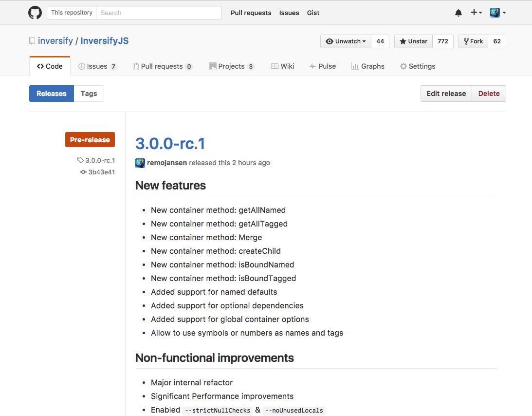The image size is (532, 416).
Task: Click 'Added support for optional dependencies'
Action: click(x=227, y=305)
